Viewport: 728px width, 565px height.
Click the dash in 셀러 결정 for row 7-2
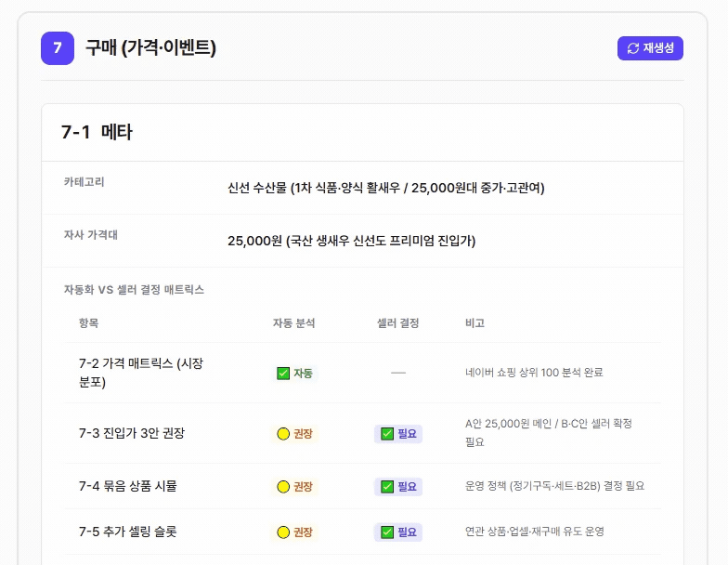pos(397,373)
